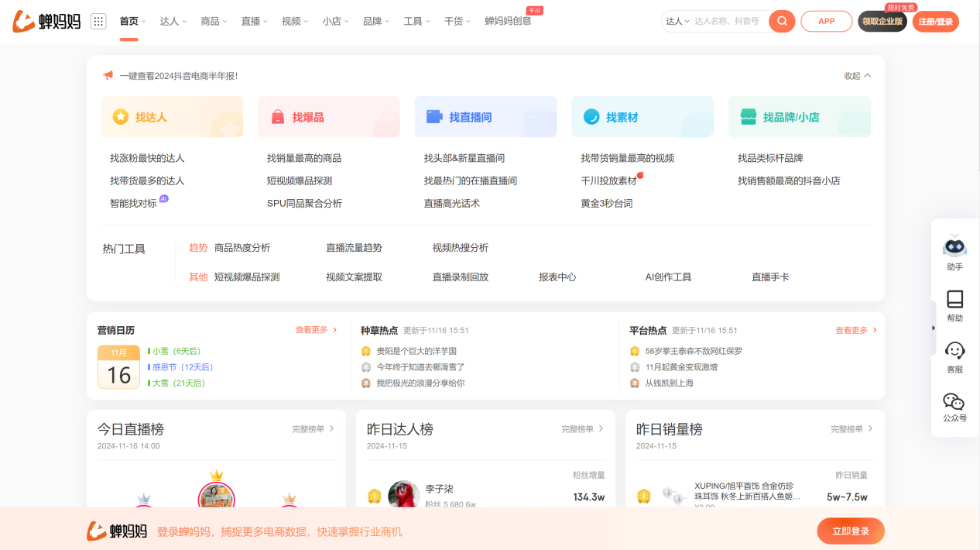Viewport: 980px width, 550px height.
Task: Expand the 干货 navigation dropdown
Action: click(457, 21)
